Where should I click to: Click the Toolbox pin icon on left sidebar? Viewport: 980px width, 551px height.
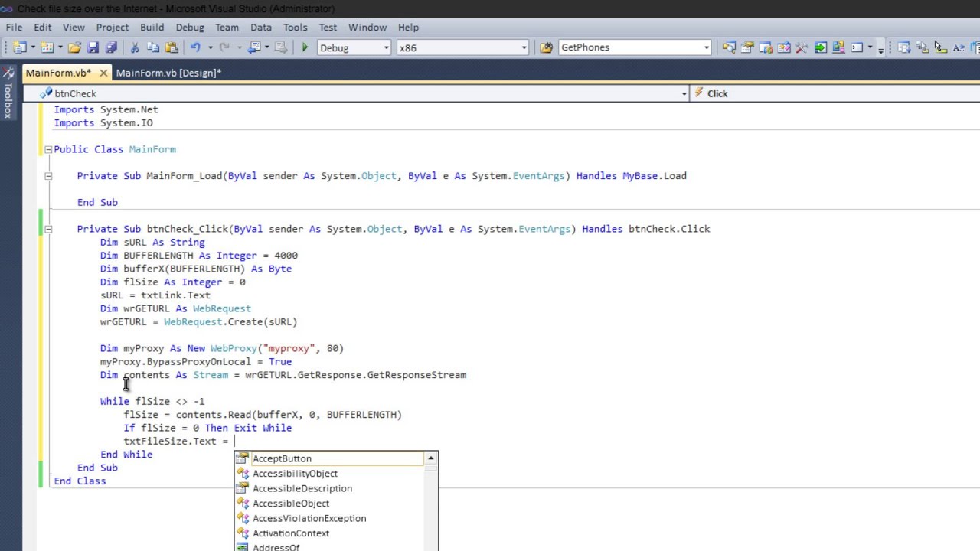click(8, 73)
